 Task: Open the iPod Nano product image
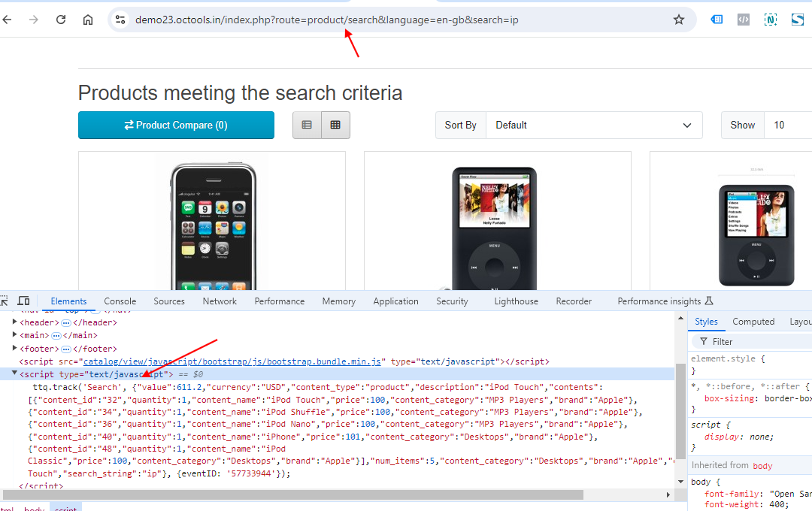point(756,235)
